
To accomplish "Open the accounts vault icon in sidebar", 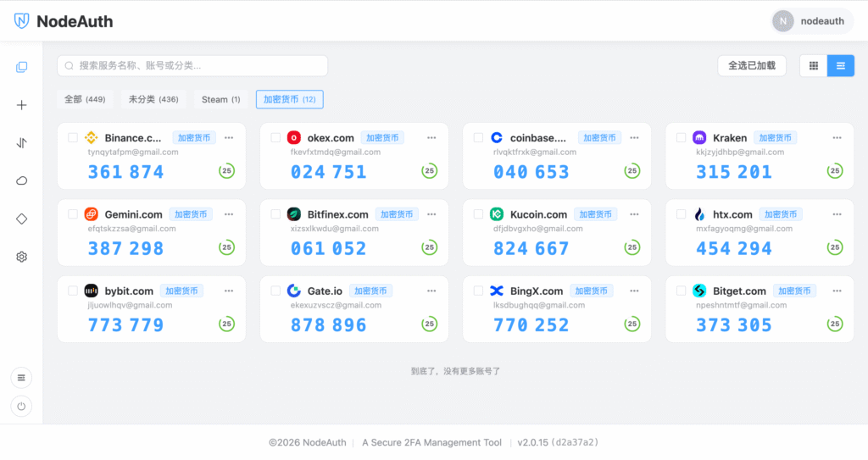I will pyautogui.click(x=21, y=67).
